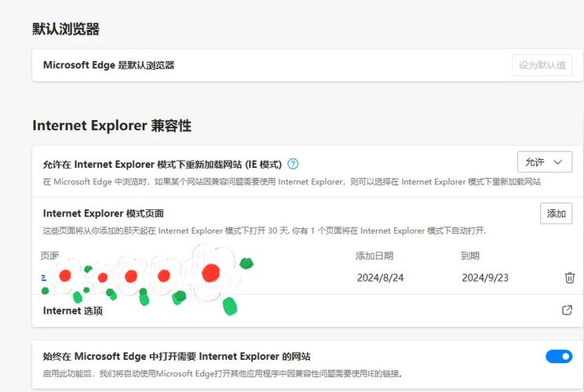
Task: Select the 添加日期 column header
Action: (x=374, y=256)
